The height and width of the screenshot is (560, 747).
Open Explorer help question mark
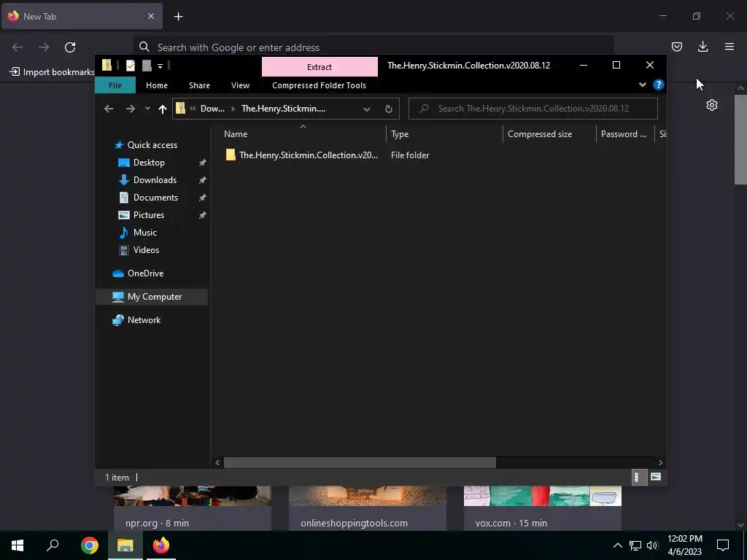click(x=659, y=85)
